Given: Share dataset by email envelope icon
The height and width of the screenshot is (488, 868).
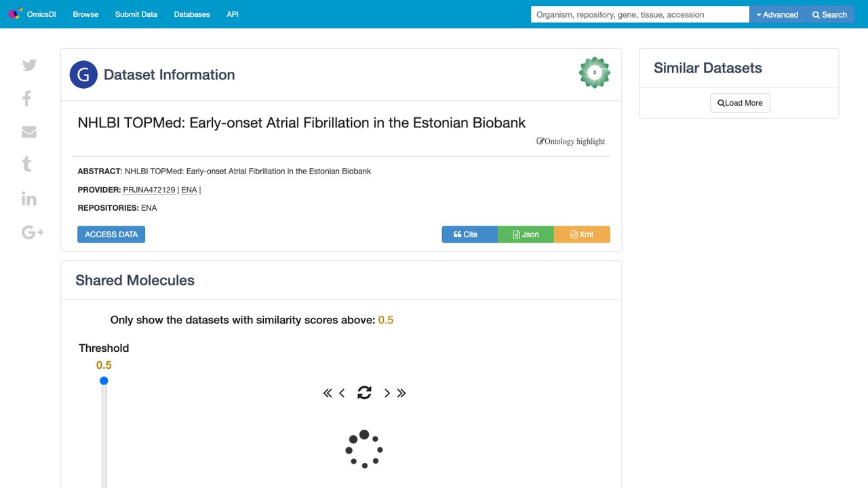Looking at the screenshot, I should point(29,131).
